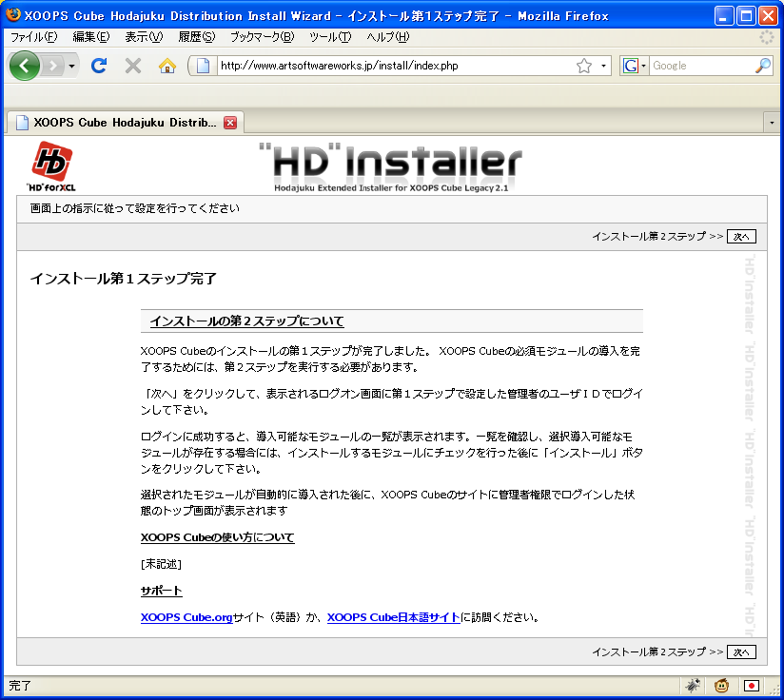
Task: Click the Japanese flag status bar icon
Action: (752, 685)
